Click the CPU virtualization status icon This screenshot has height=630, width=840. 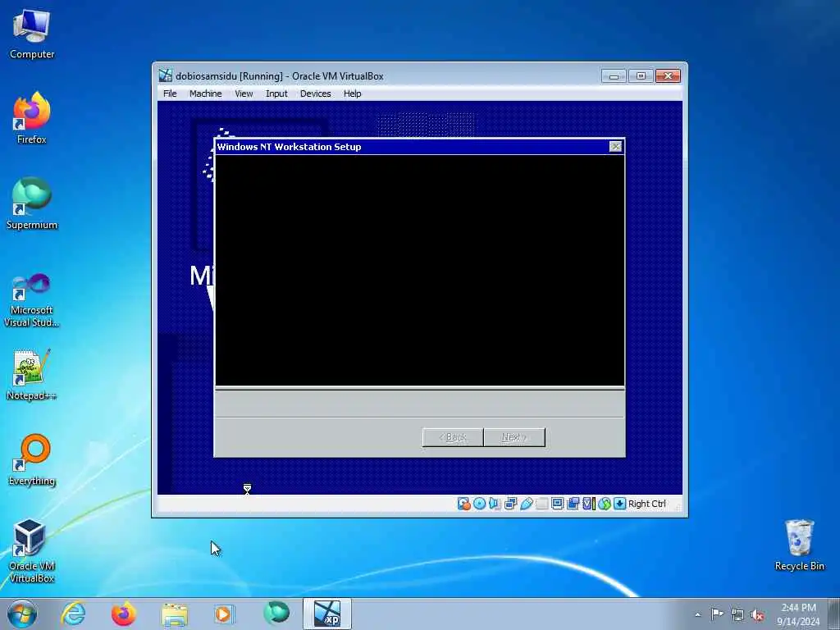point(589,504)
